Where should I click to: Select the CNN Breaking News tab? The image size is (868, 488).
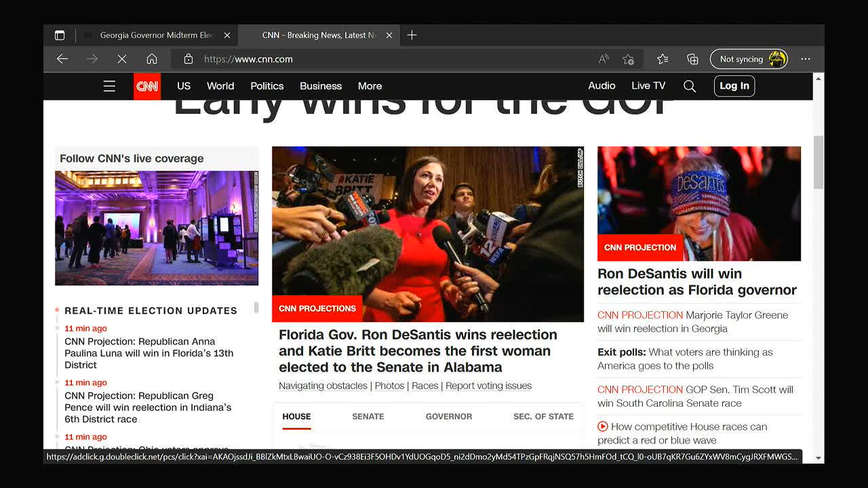(x=318, y=35)
